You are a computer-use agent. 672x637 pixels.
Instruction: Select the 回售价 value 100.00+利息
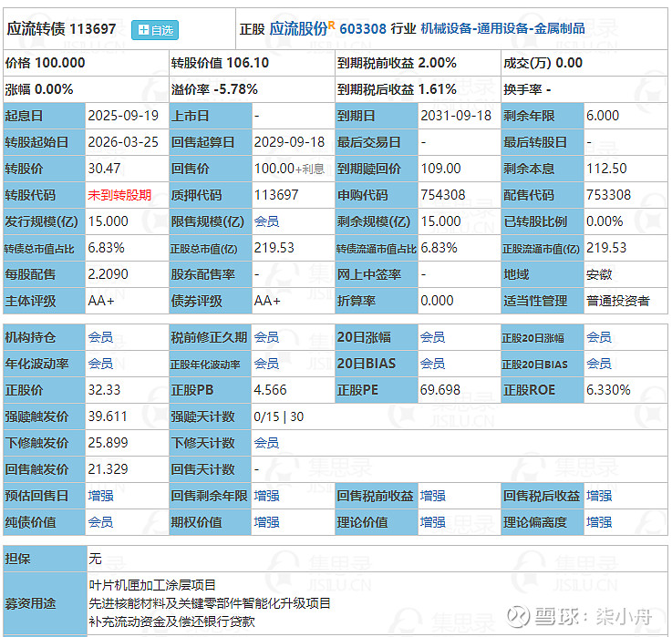289,169
